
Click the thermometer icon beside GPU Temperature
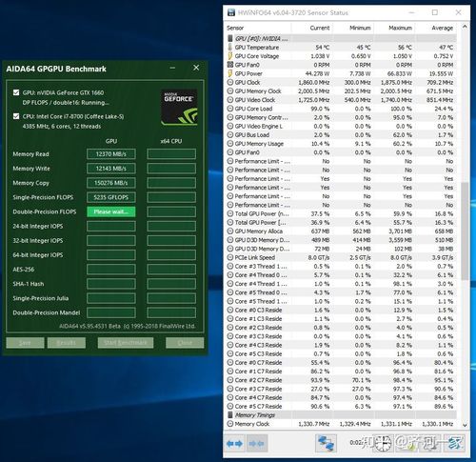(230, 48)
